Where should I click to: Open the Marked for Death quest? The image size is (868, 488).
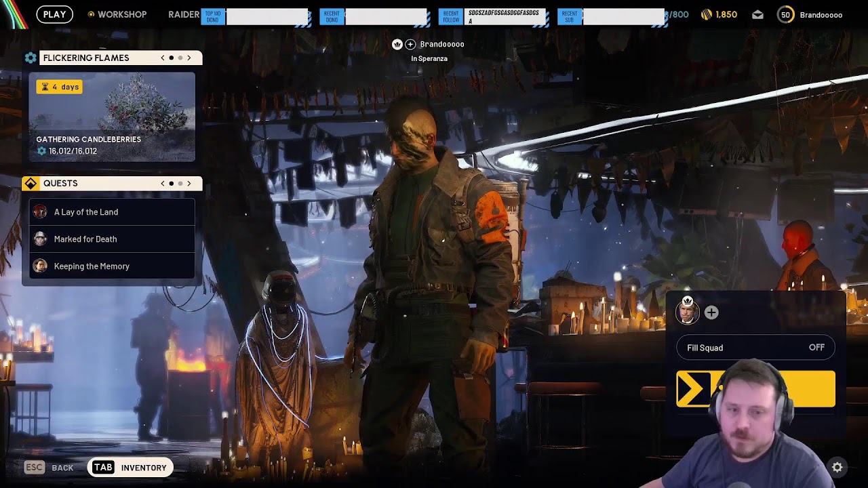(112, 239)
